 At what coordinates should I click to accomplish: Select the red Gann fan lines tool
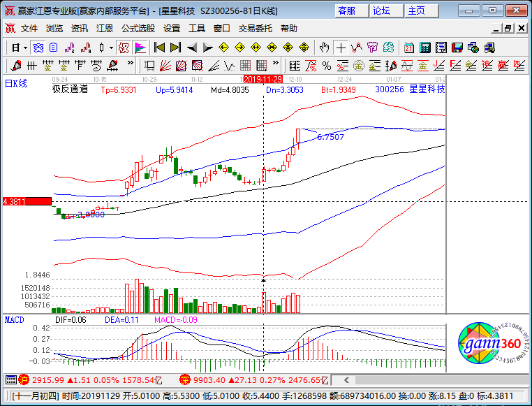pyautogui.click(x=165, y=66)
